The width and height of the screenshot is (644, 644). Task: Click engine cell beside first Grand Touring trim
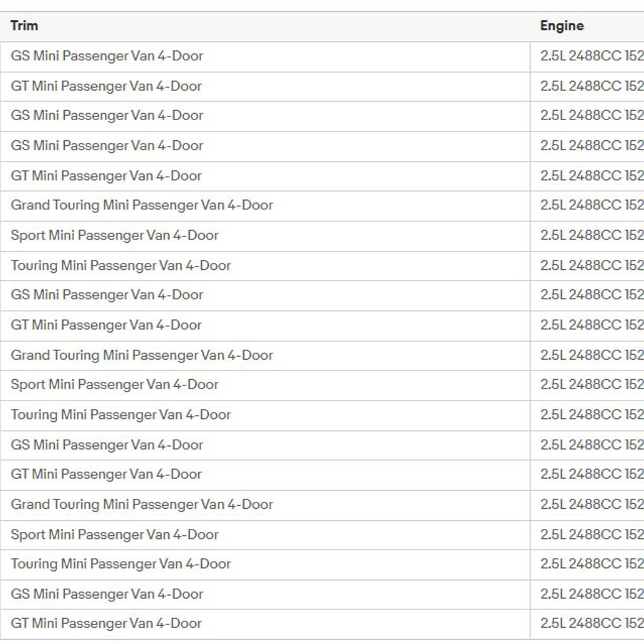pyautogui.click(x=587, y=206)
